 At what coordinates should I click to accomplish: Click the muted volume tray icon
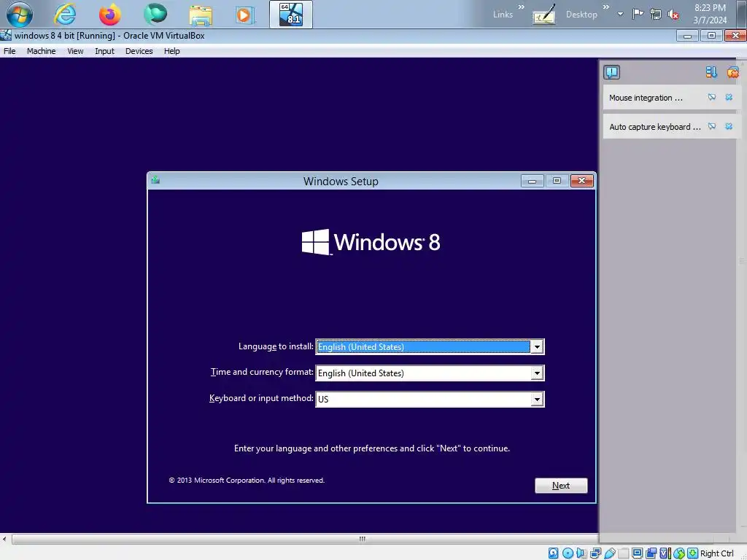pos(673,15)
